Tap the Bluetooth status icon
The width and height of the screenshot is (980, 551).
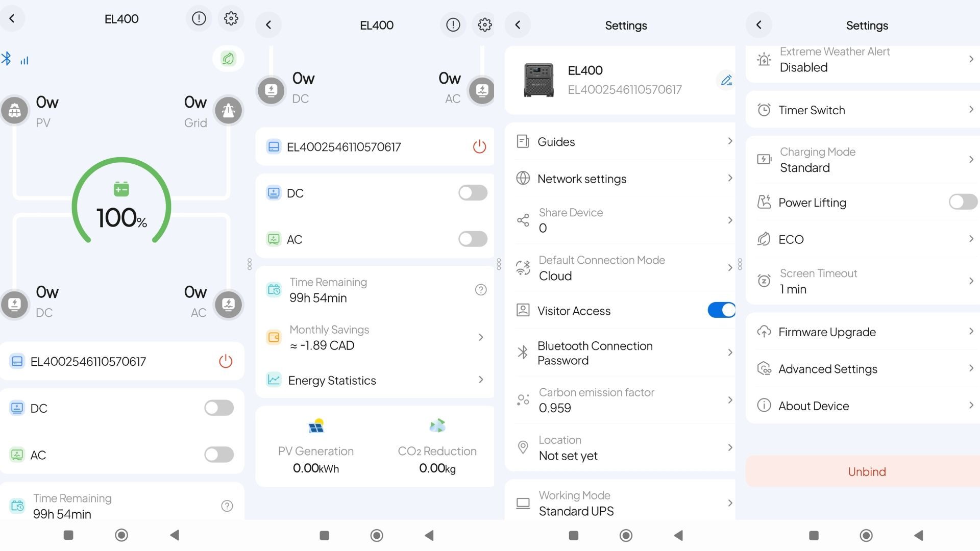[6, 59]
